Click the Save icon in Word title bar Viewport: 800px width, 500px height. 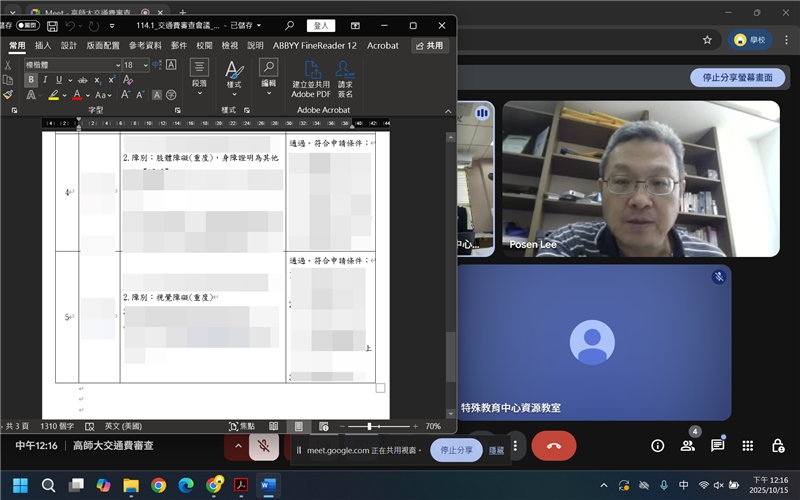(50, 25)
